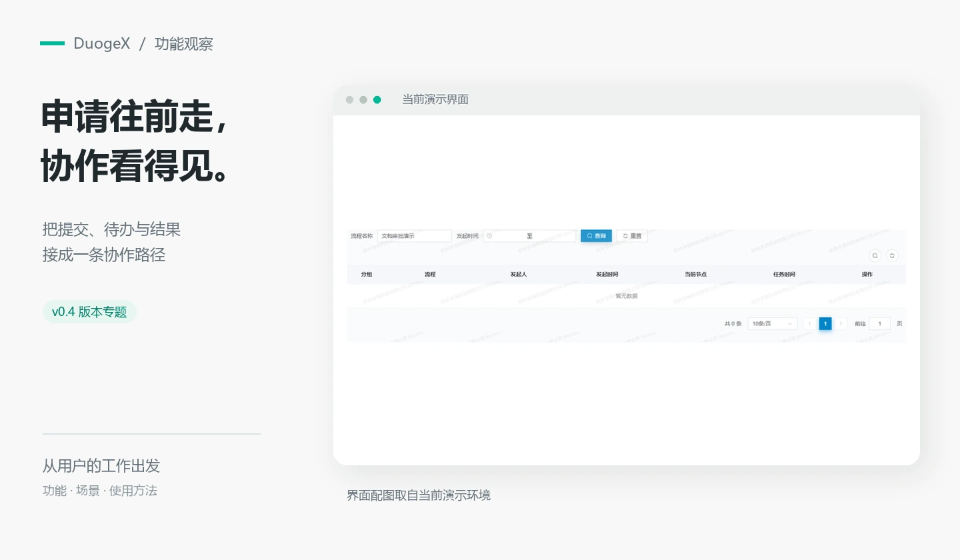Open the 发起时间 date range picker
Image resolution: width=960 pixels, height=560 pixels.
pyautogui.click(x=529, y=236)
